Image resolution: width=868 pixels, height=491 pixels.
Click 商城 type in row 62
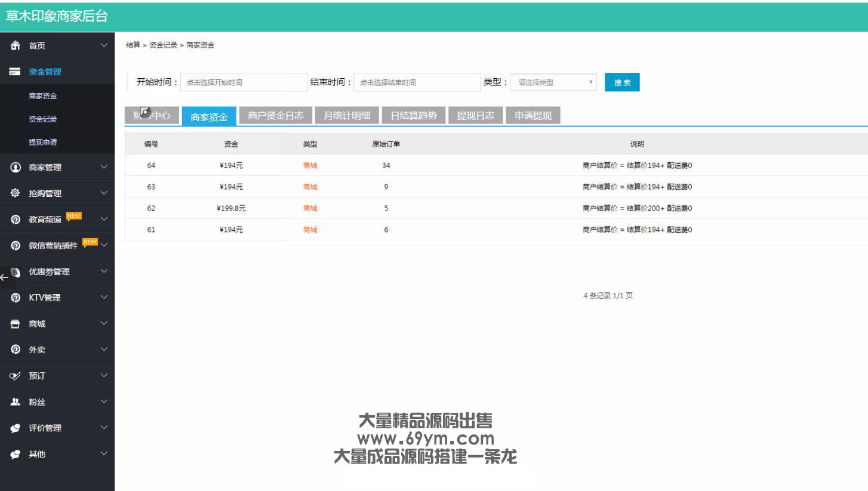(310, 208)
